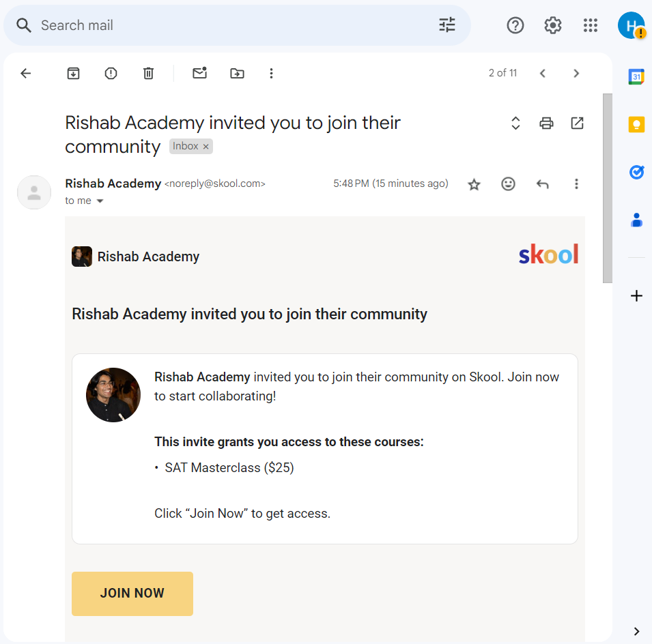The height and width of the screenshot is (644, 652).
Task: Open the Report spam icon
Action: (x=111, y=73)
